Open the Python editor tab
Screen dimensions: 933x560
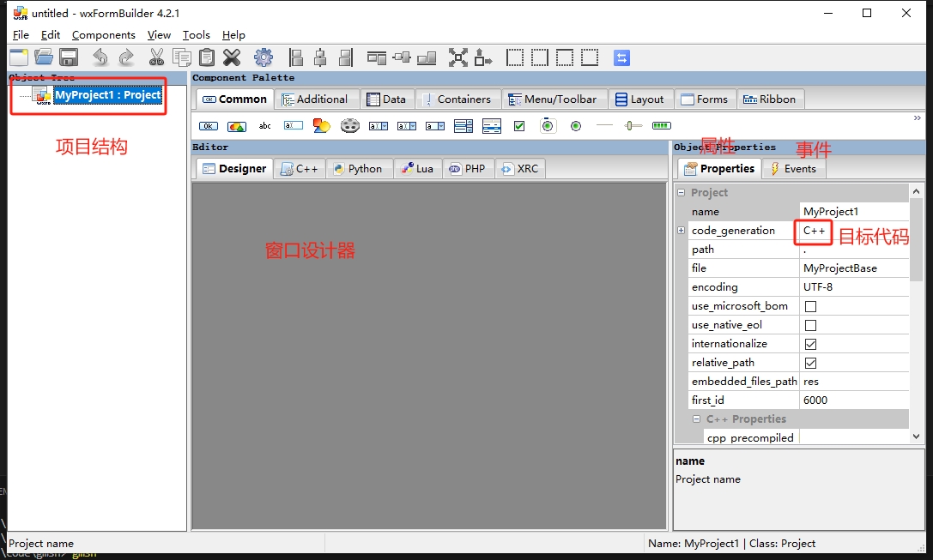coord(359,169)
